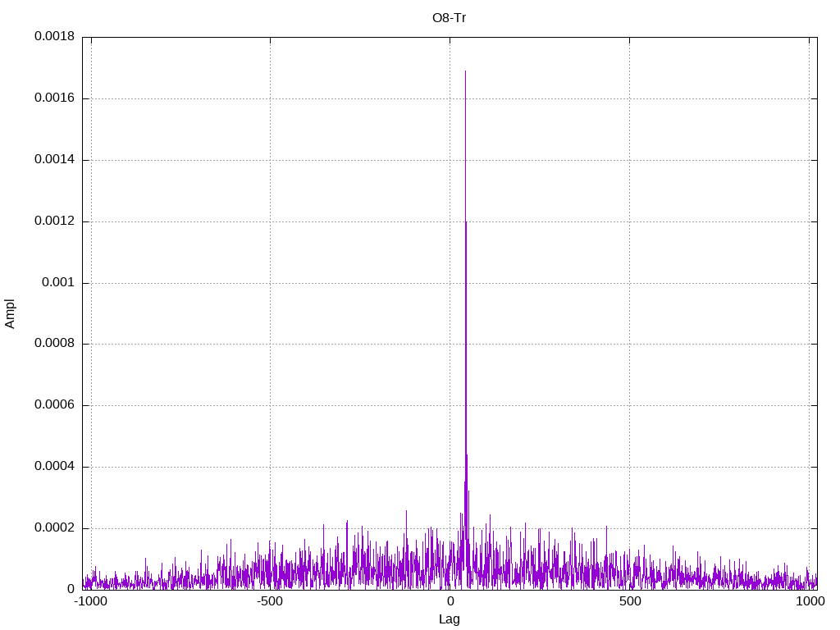Select the 1000 x-axis tick label
Viewport: 840px width, 630px height.
pyautogui.click(x=809, y=602)
